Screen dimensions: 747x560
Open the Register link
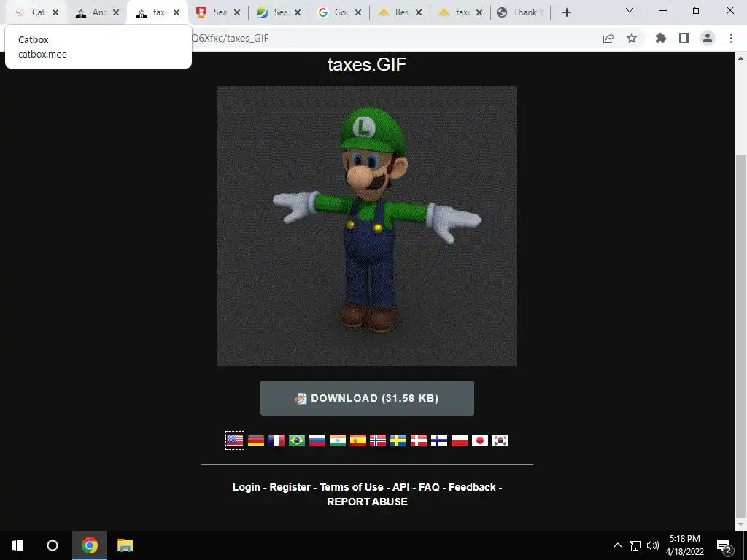tap(290, 487)
